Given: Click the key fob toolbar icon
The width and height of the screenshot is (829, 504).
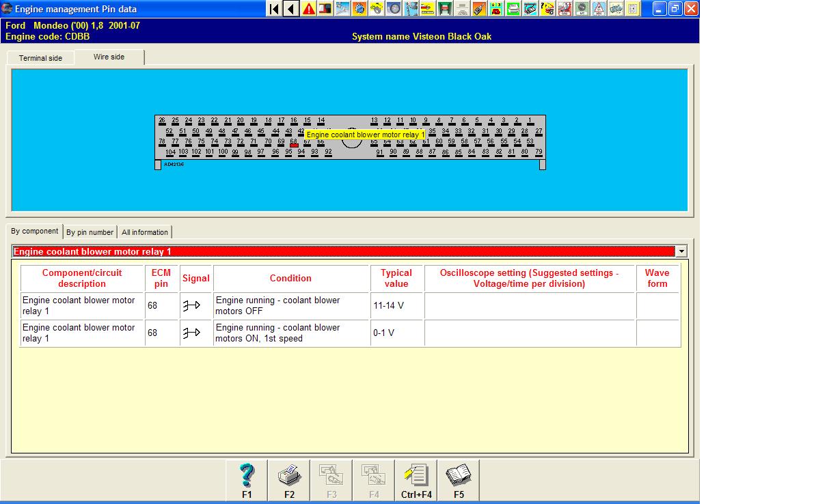Looking at the screenshot, I should tap(478, 9).
